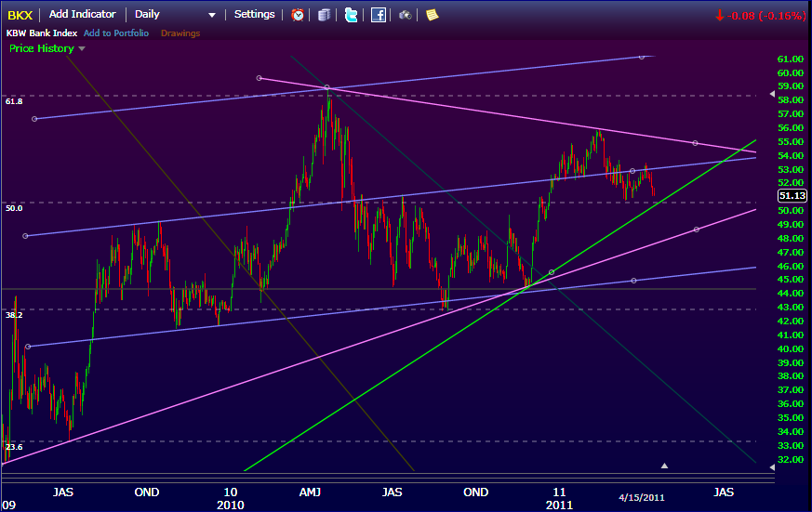Click the BKX ticker symbol

tap(20, 15)
